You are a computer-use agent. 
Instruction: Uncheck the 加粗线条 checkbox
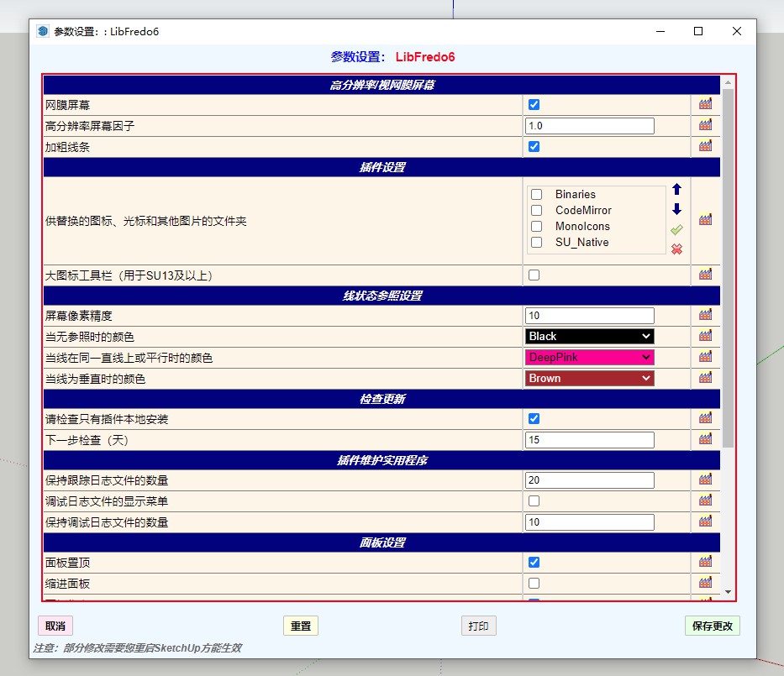click(x=534, y=147)
